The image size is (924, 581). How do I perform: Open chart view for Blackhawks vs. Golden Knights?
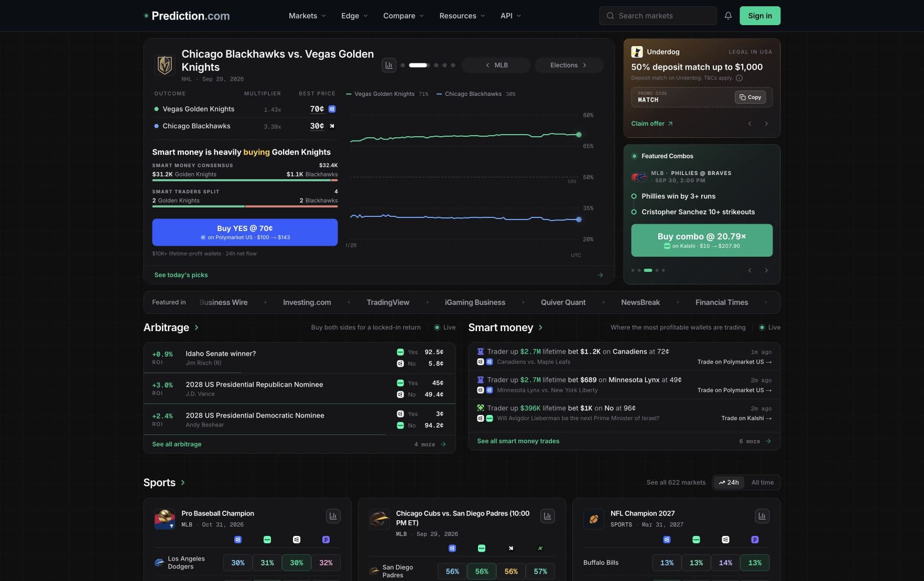pyautogui.click(x=389, y=65)
